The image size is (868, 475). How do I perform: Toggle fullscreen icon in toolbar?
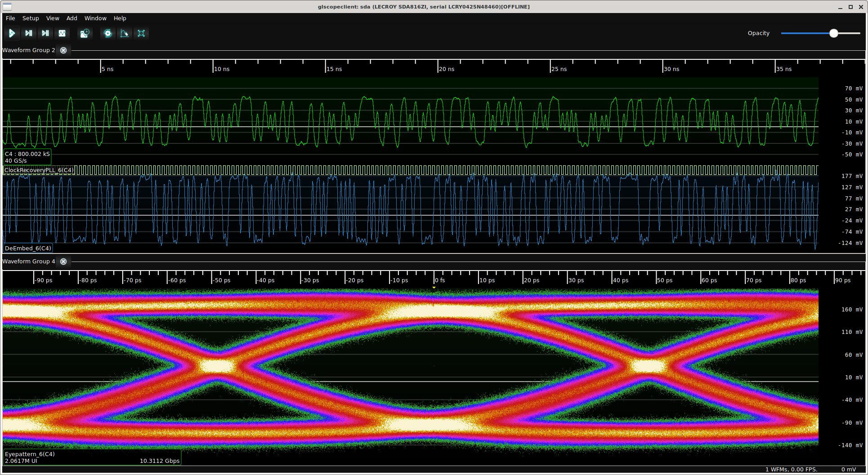(141, 33)
